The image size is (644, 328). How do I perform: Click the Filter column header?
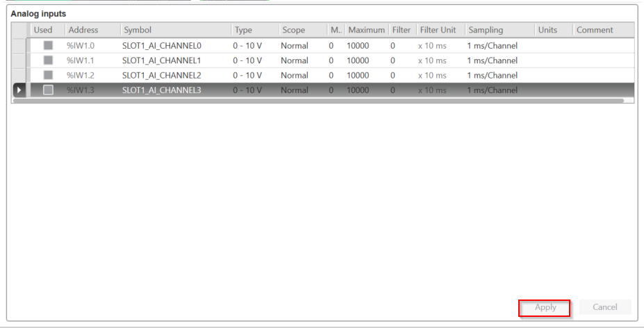pyautogui.click(x=402, y=30)
